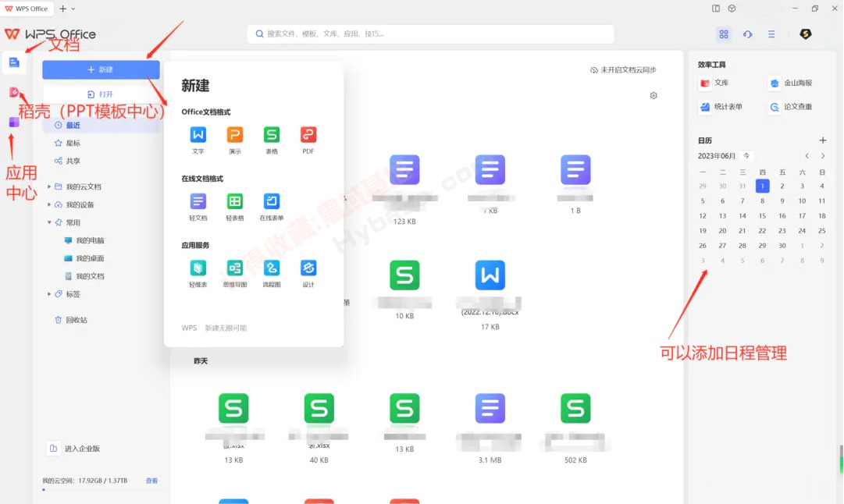Open 论文查重 tool

tap(791, 107)
